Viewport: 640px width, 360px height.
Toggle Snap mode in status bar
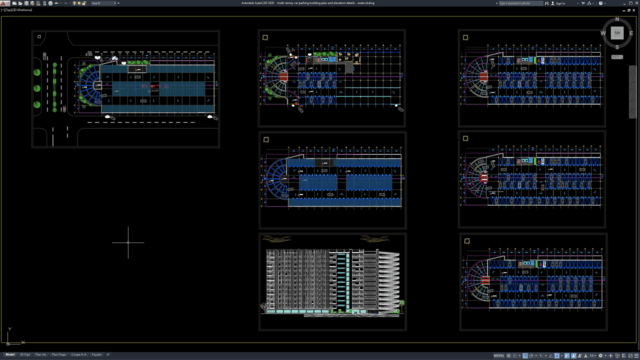515,356
